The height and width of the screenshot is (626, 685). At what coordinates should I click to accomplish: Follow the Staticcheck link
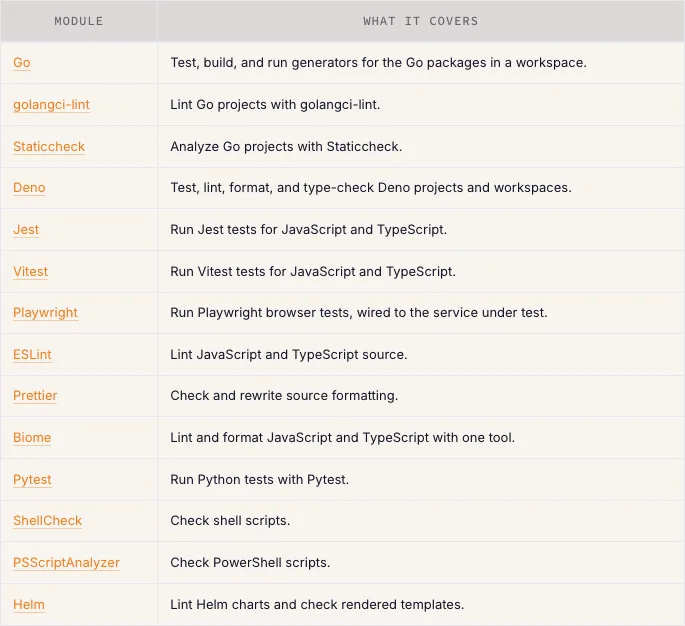[x=49, y=146]
